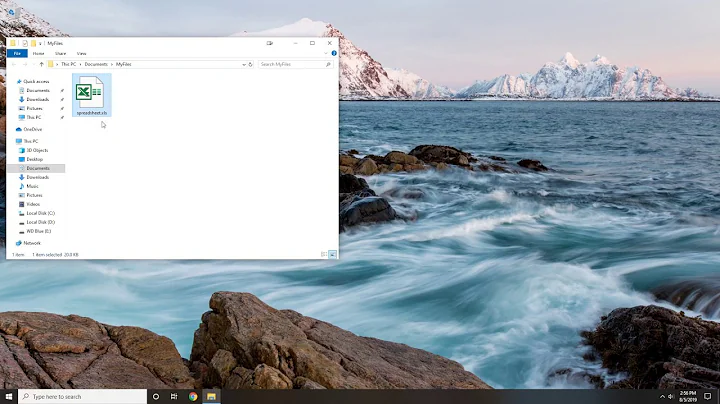The width and height of the screenshot is (720, 404).
Task: Click Documents in the address bar breadcrumb
Action: tap(96, 64)
